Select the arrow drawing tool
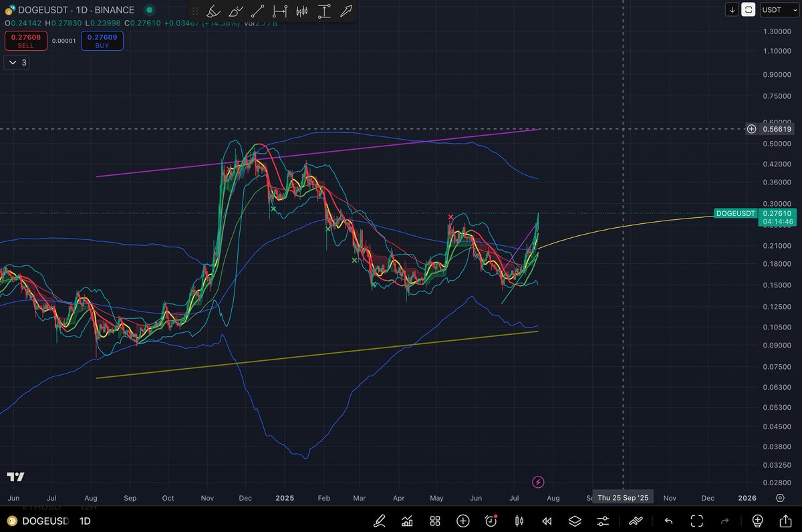This screenshot has height=532, width=802. [346, 11]
